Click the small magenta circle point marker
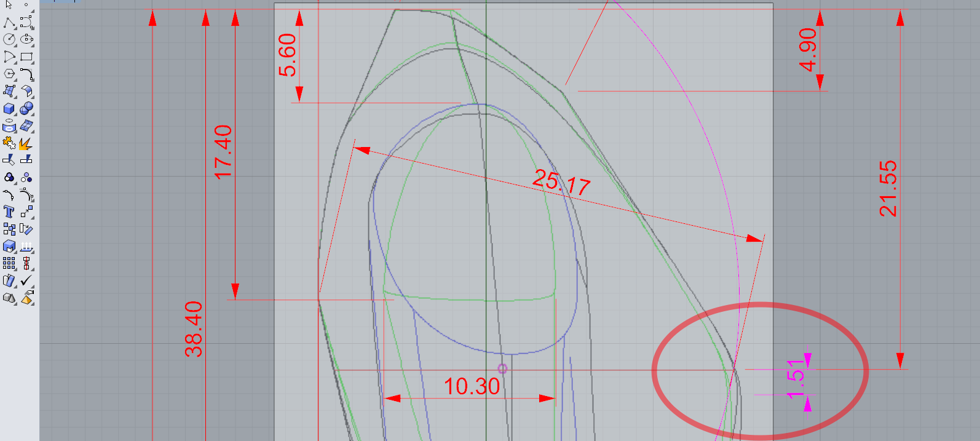Viewport: 980px width, 441px height. 502,368
